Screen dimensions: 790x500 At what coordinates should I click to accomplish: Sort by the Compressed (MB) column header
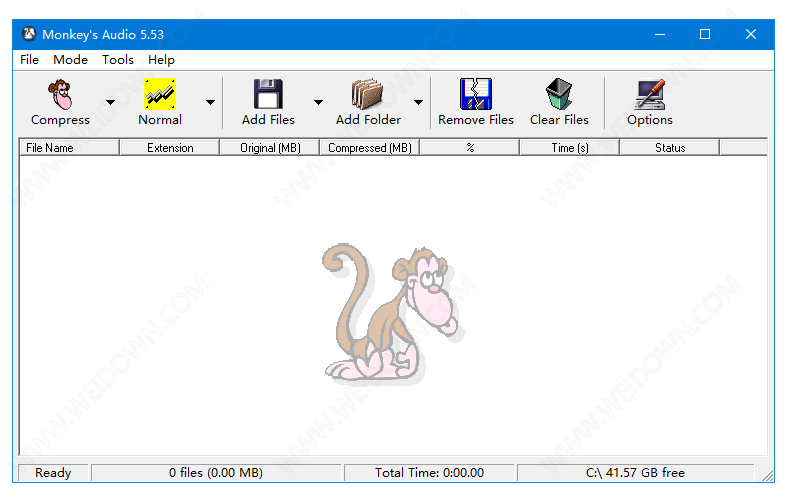[x=370, y=148]
